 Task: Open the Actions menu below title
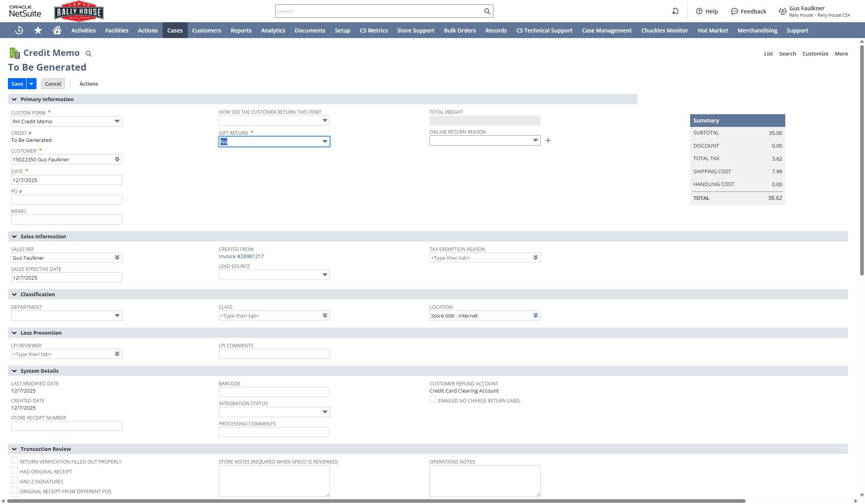[x=89, y=84]
